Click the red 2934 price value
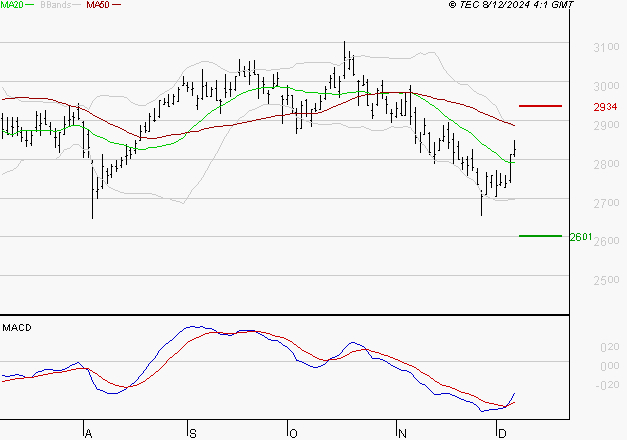 (x=605, y=107)
